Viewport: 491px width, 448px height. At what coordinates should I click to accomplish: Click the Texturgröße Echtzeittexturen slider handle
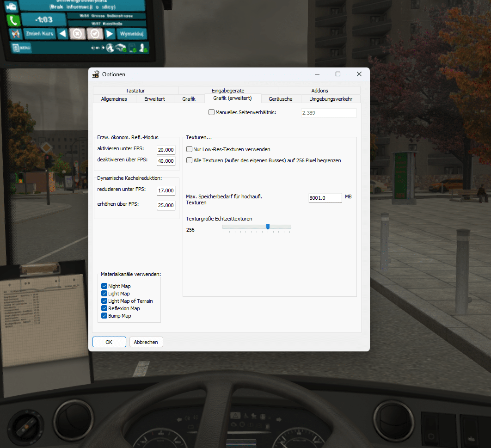tap(268, 227)
